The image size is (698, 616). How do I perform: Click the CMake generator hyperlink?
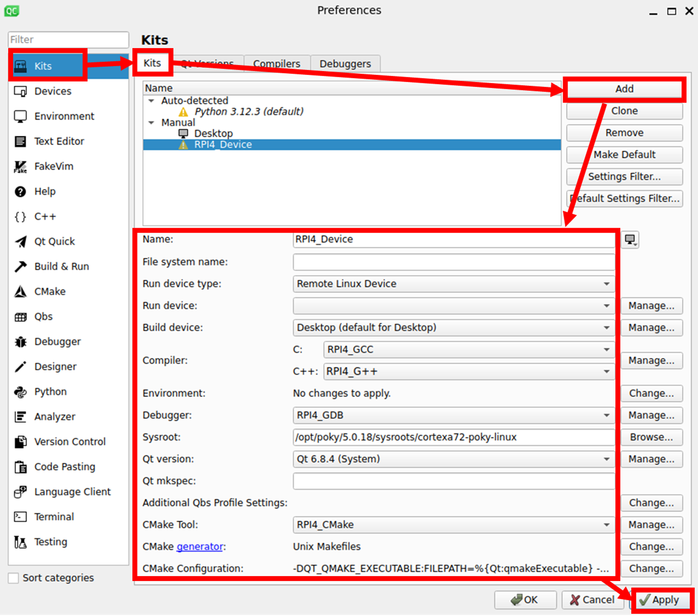[200, 546]
